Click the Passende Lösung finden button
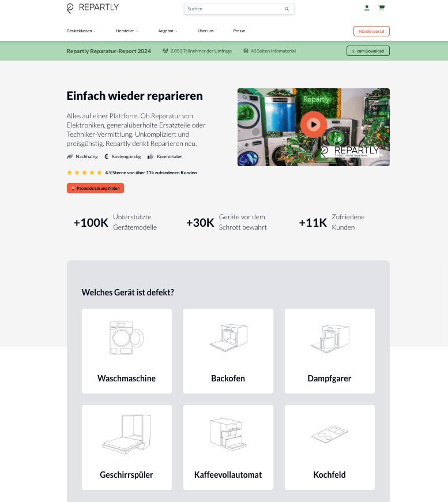448x502 pixels. pos(95,188)
